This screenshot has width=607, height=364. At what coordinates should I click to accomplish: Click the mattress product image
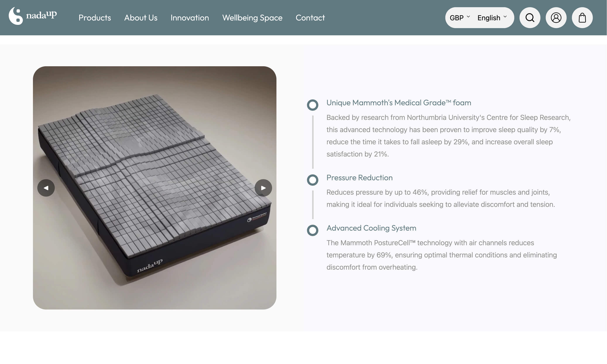155,188
